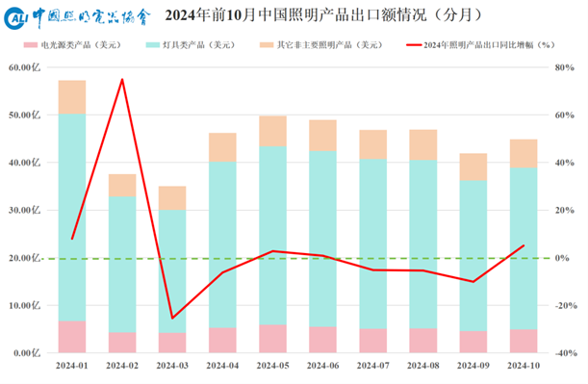588x384 pixels.
Task: Click the teal 灯具类产品 legend swatch
Action: pyautogui.click(x=153, y=45)
